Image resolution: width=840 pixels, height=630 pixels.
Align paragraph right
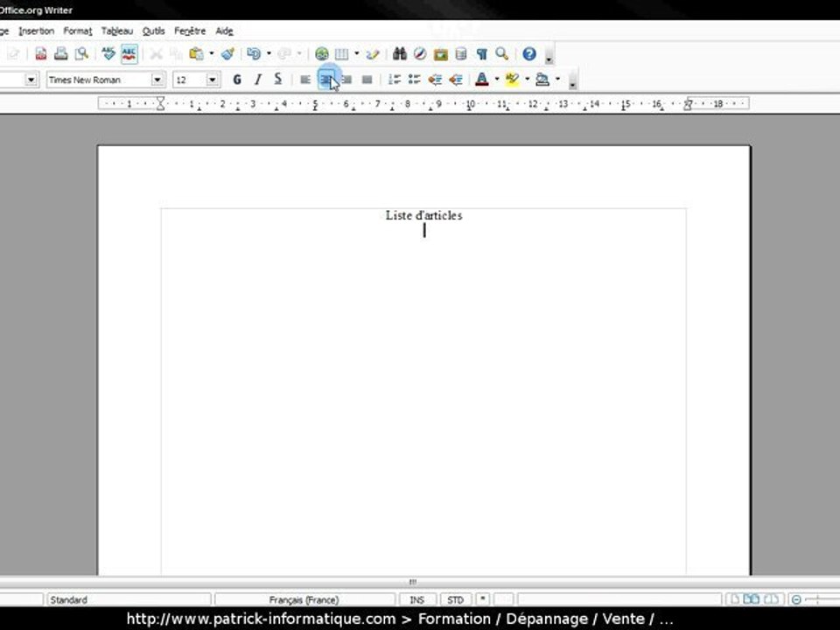click(346, 80)
